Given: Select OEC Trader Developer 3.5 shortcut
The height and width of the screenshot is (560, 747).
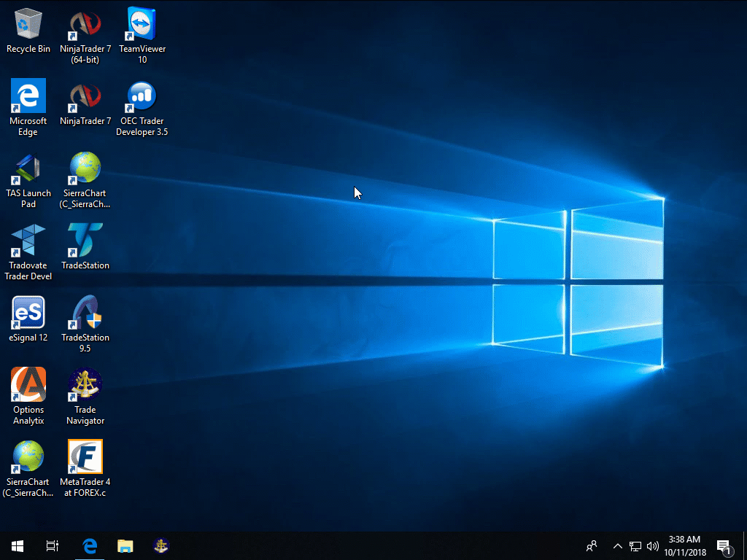Looking at the screenshot, I should 142,109.
